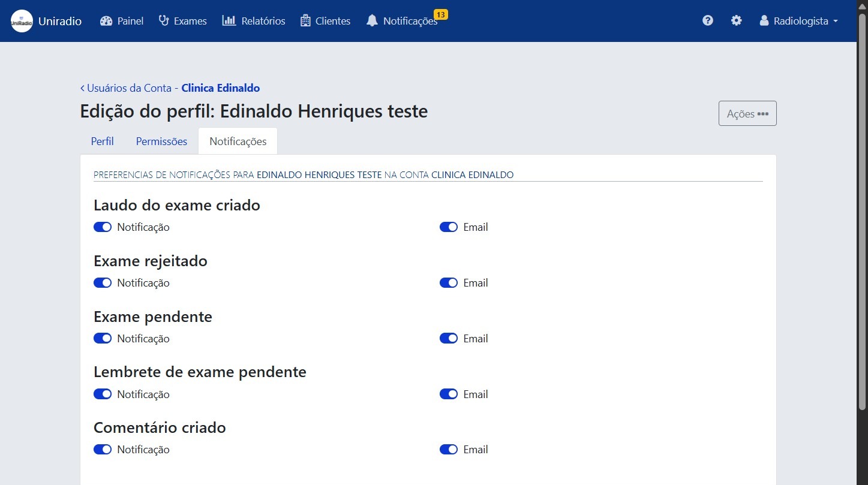868x485 pixels.
Task: Click the Clientes building icon
Action: pos(305,20)
